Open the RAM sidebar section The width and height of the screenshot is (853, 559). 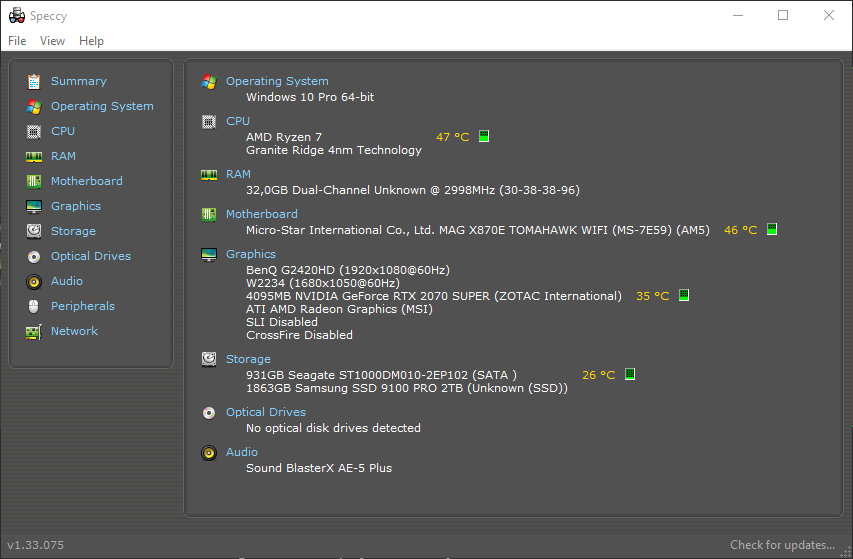63,156
